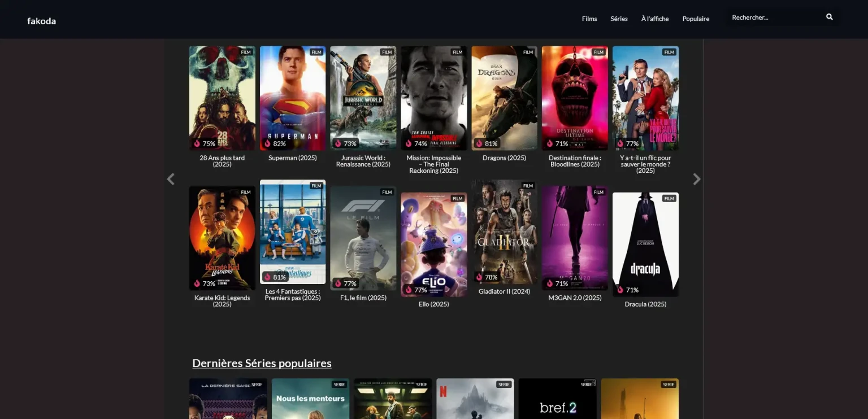This screenshot has height=419, width=868.
Task: Open the Dracula (2025) title link
Action: 645,304
